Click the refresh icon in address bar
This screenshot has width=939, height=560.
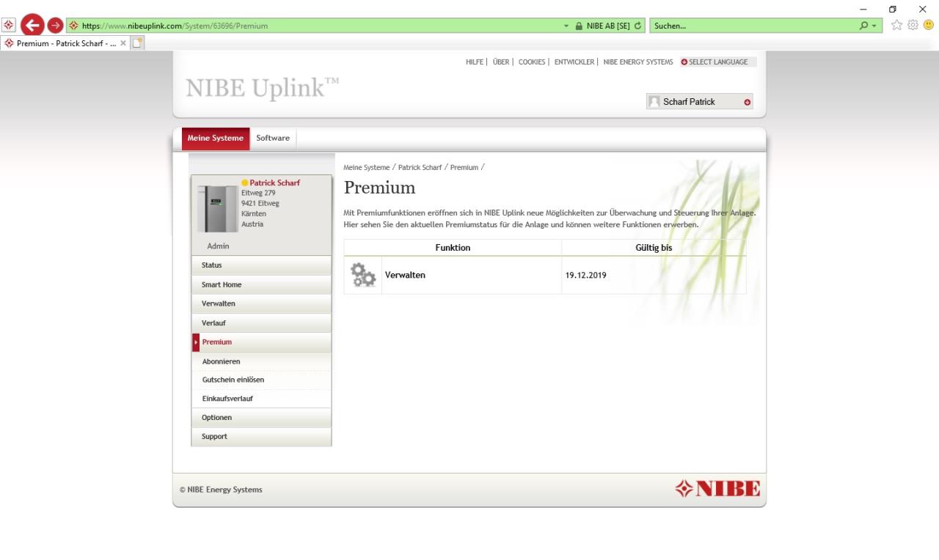tap(637, 26)
